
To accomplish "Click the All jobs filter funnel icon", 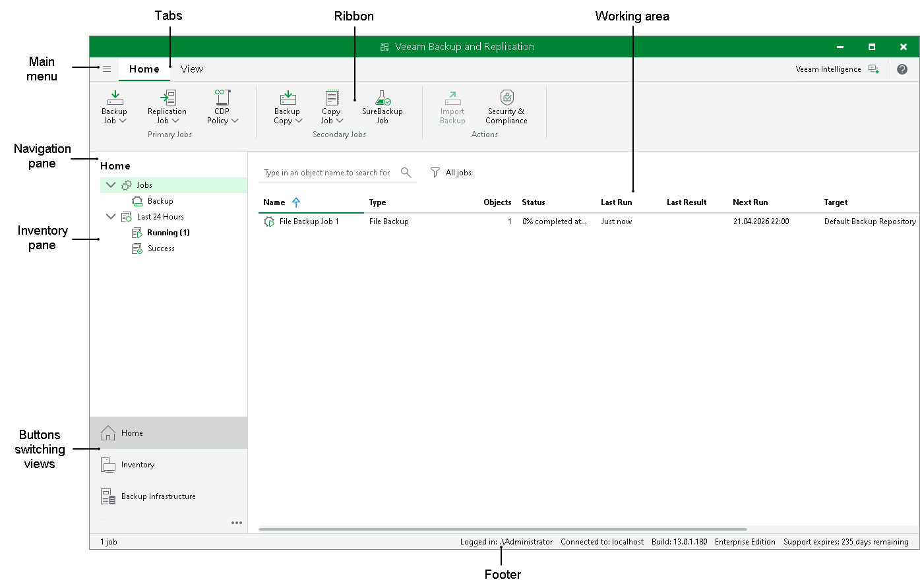I will [435, 173].
